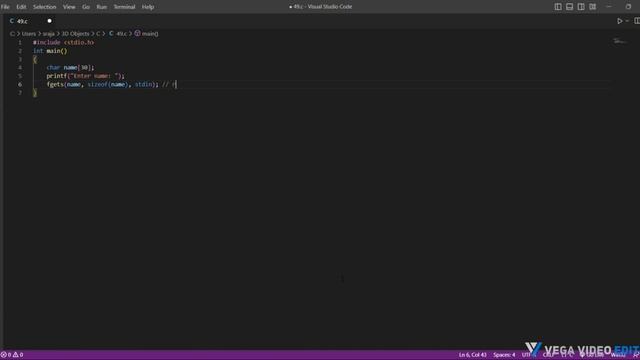Open the Selection menu
The image size is (640, 360).
click(x=44, y=7)
